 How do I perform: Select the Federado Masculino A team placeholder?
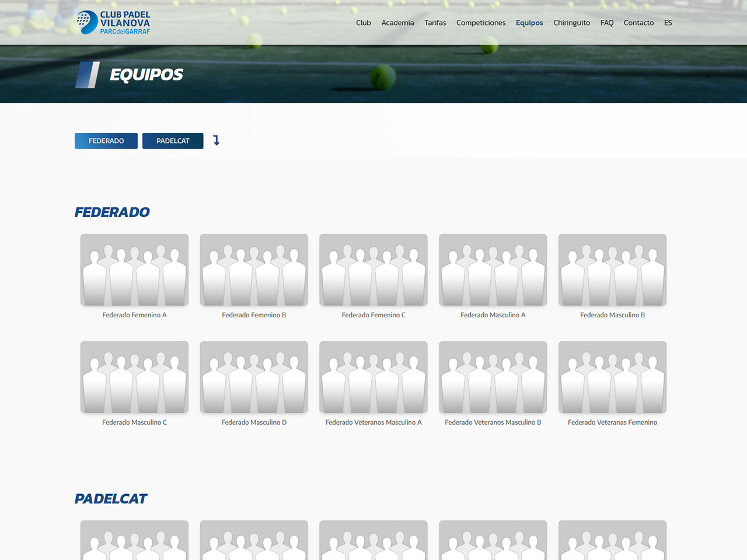(493, 270)
